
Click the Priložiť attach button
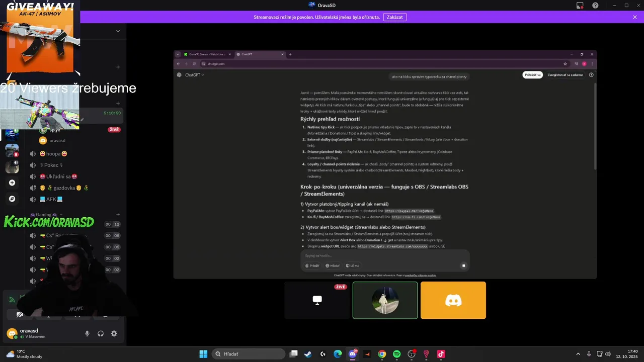[312, 265]
